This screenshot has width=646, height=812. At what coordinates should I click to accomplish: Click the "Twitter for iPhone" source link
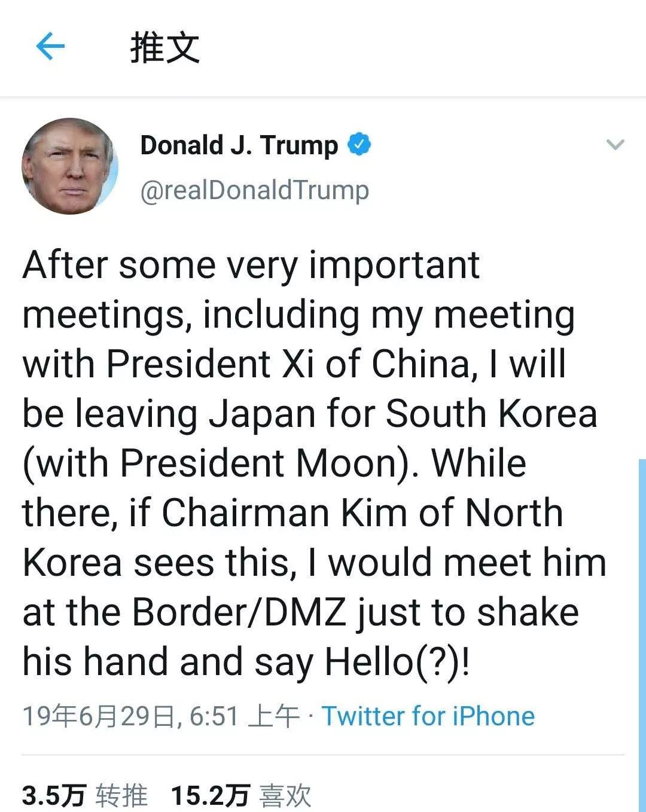pos(428,716)
